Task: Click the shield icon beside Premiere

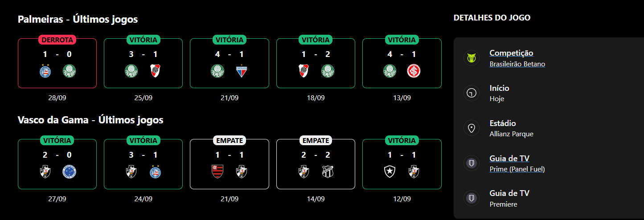Action: 471,198
